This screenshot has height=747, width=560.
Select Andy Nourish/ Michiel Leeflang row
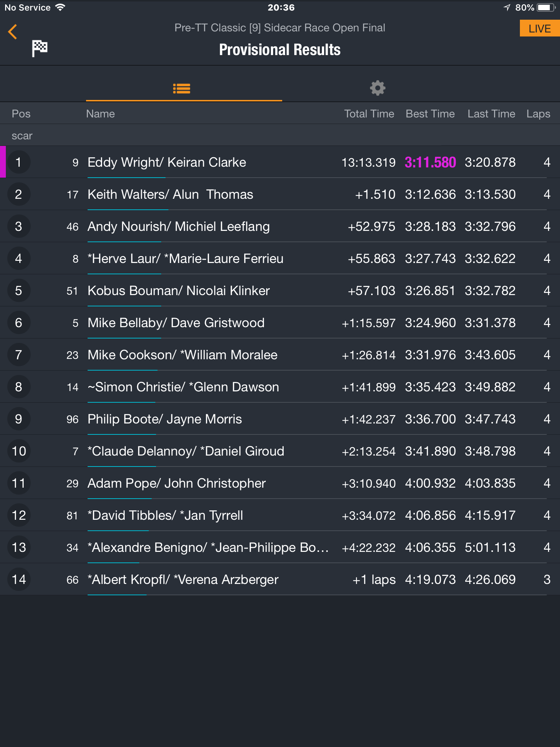[x=280, y=226]
